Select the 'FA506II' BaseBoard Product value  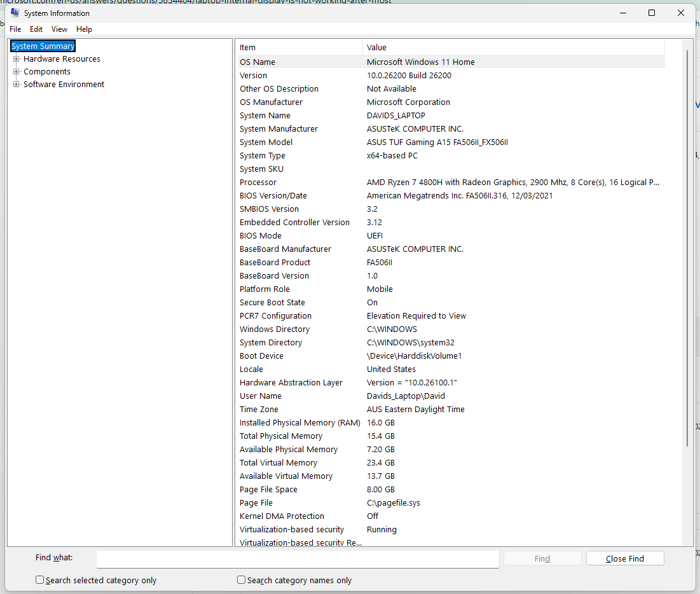(380, 263)
